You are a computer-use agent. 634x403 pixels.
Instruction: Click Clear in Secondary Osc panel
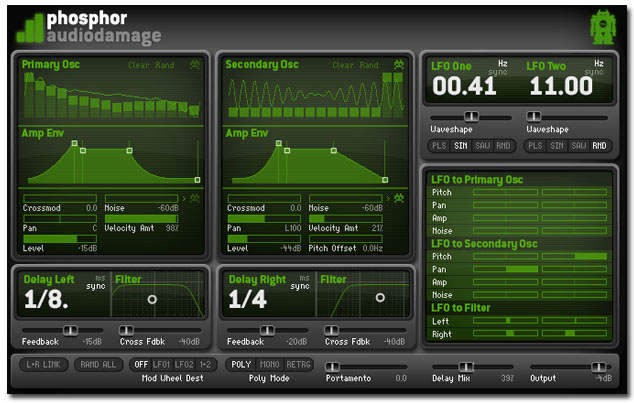click(343, 65)
